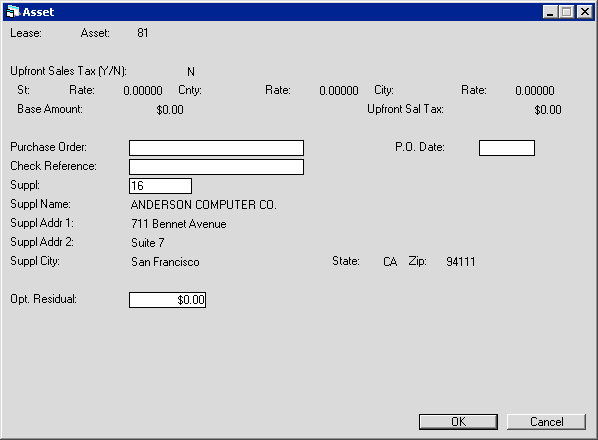Confirm the dialog with OK button
598x440 pixels.
[x=458, y=422]
